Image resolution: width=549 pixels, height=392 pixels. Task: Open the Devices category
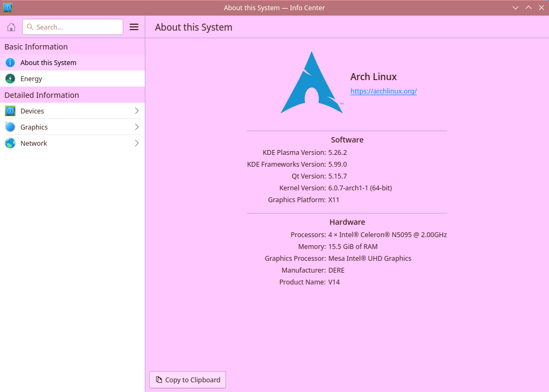click(73, 111)
